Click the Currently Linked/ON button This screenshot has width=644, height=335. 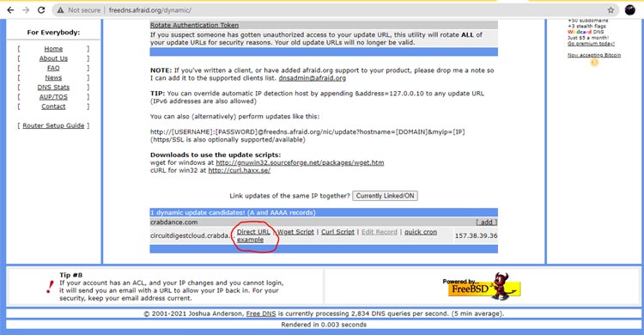coord(386,196)
